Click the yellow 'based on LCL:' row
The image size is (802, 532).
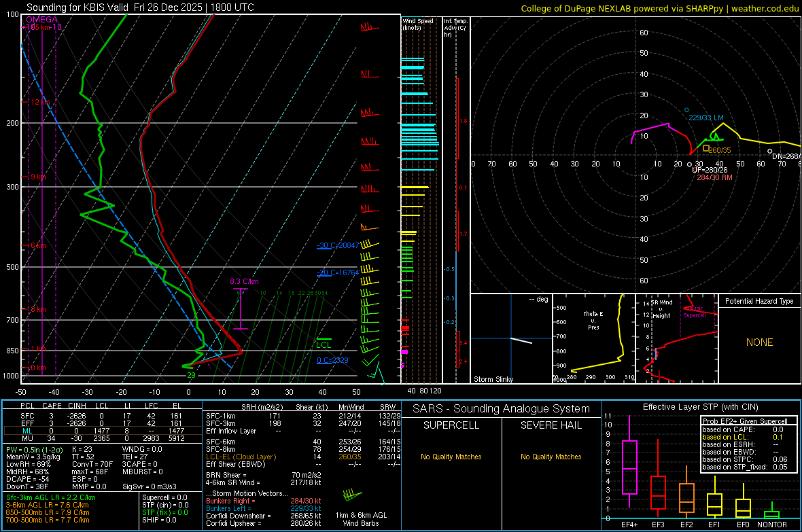click(x=743, y=437)
